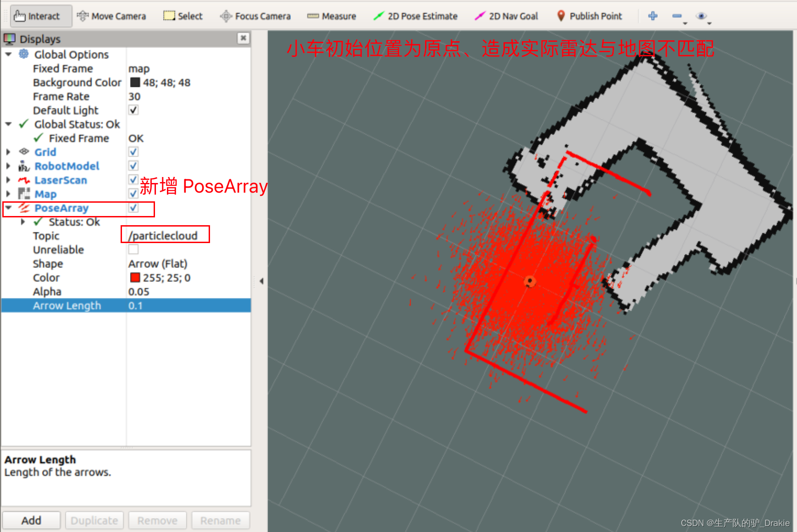Click the blue plus add-tool icon
The width and height of the screenshot is (797, 532).
pos(653,16)
